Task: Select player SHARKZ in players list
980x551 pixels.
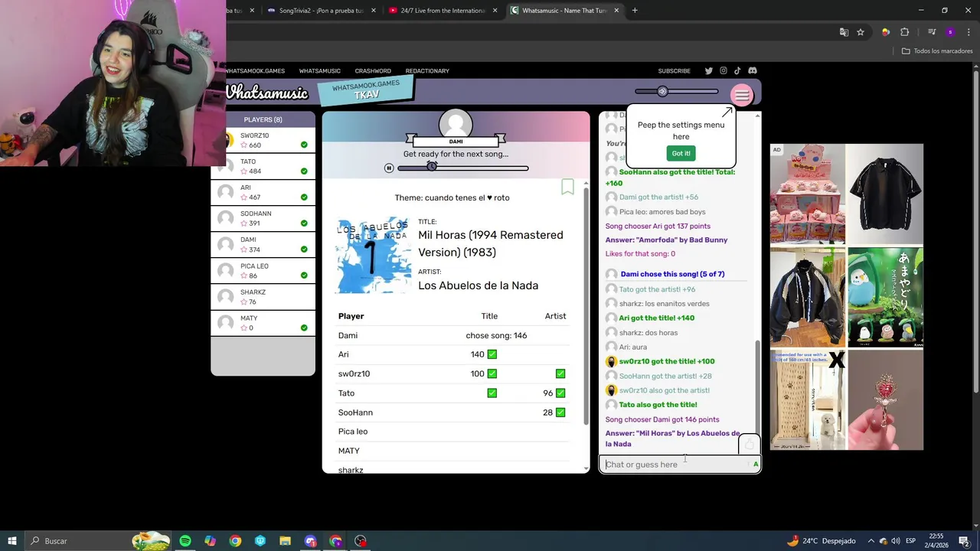Action: (x=263, y=296)
